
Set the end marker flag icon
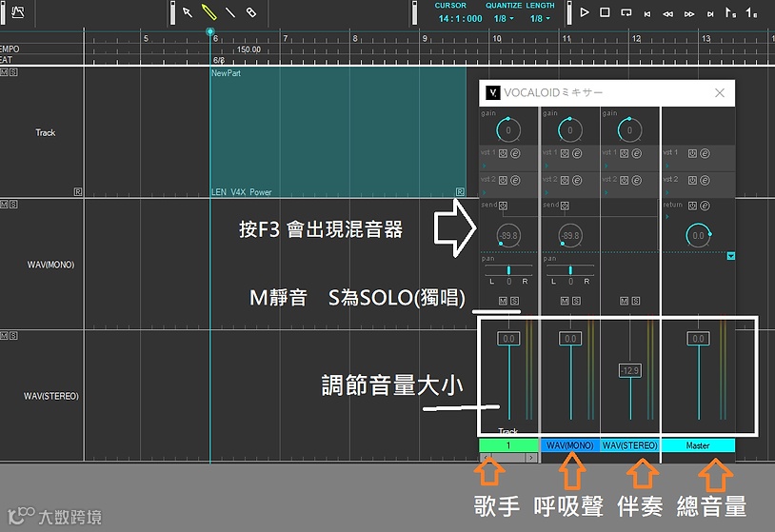[751, 12]
